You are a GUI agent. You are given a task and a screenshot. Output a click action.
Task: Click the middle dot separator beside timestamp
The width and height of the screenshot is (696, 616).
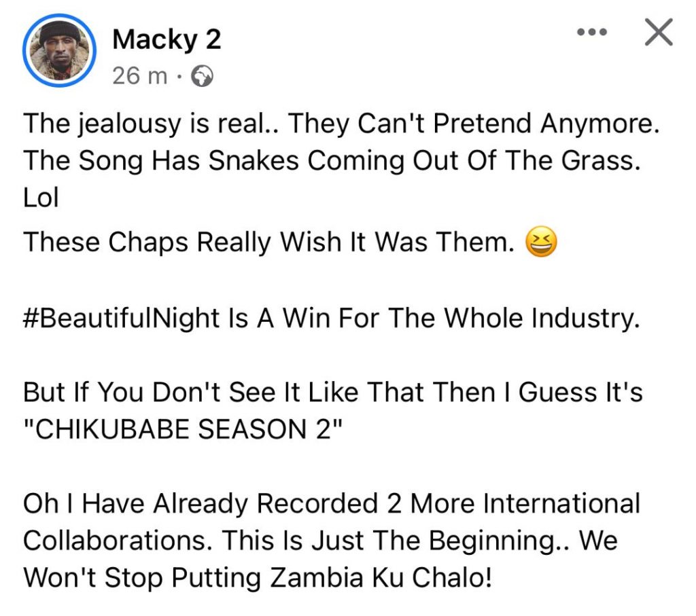click(179, 77)
